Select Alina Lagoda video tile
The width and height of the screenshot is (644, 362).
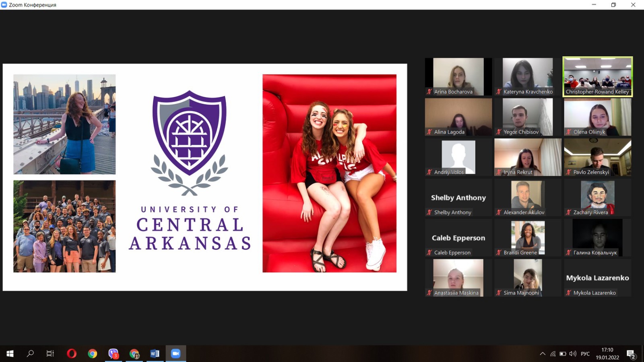[458, 117]
